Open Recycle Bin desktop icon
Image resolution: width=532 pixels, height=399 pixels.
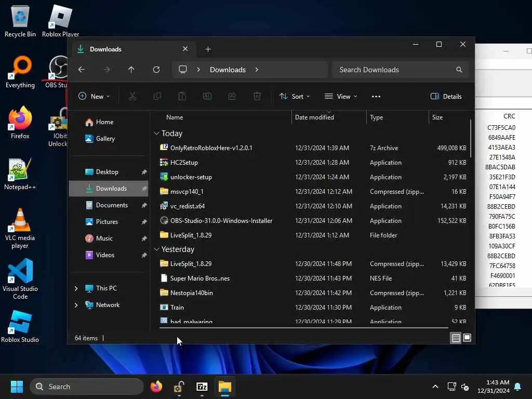tap(20, 21)
